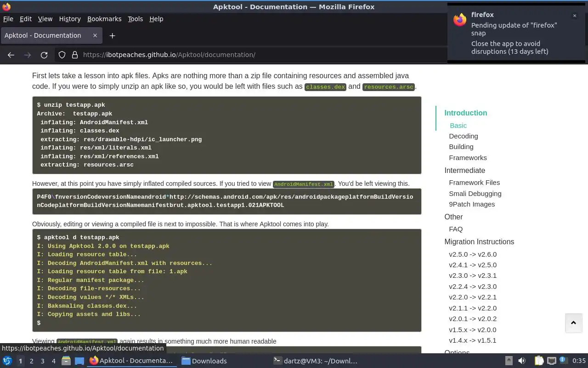
Task: Go to Other section in sidebar
Action: tap(453, 217)
